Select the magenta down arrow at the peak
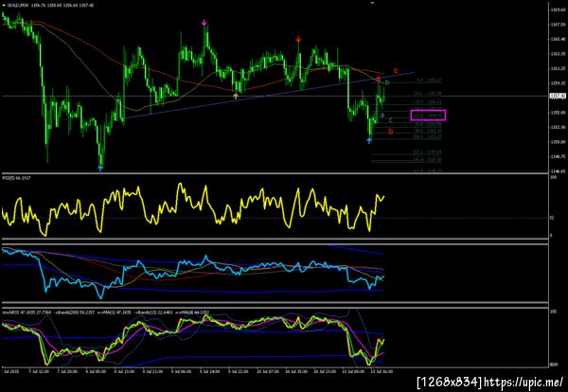 click(204, 23)
